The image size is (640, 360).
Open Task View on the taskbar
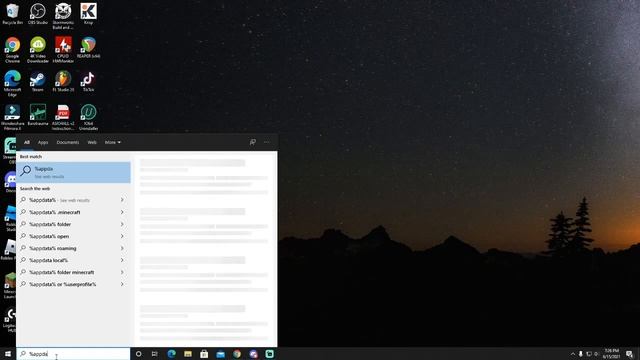point(155,354)
